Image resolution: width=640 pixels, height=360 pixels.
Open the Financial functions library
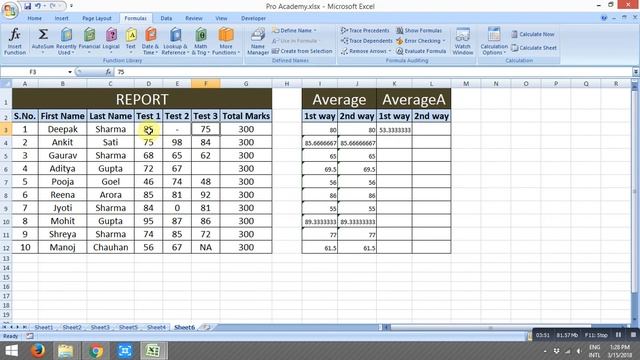click(x=89, y=41)
